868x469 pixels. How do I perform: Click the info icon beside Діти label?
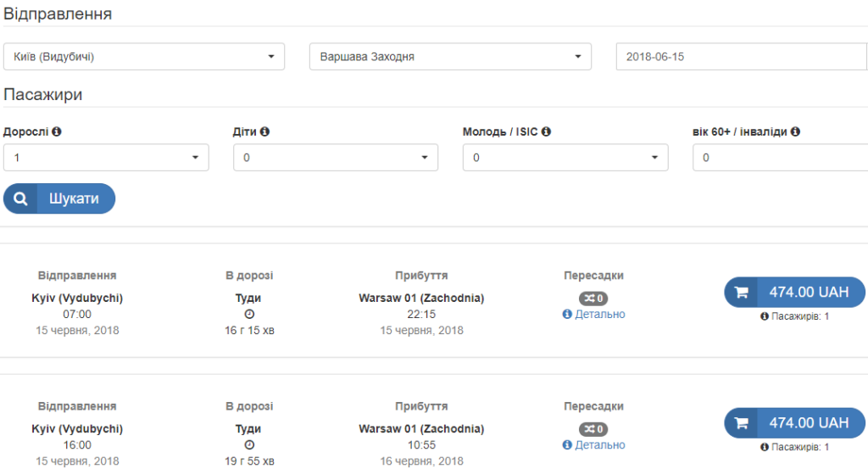point(264,131)
